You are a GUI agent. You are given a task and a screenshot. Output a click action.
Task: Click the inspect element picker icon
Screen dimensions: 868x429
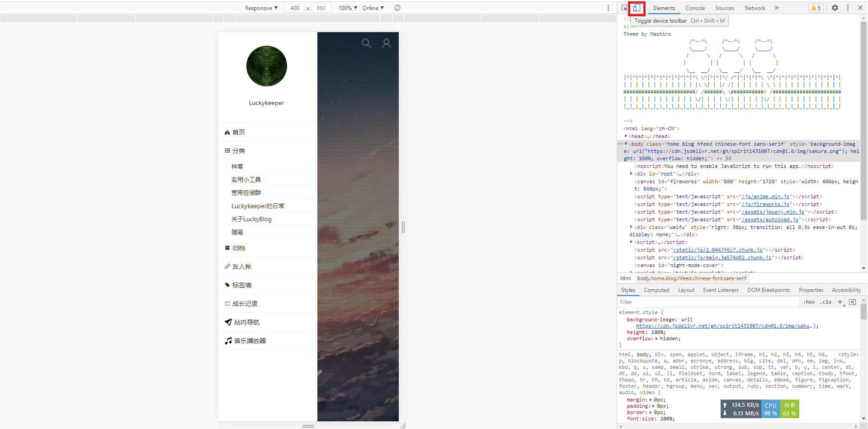click(624, 8)
